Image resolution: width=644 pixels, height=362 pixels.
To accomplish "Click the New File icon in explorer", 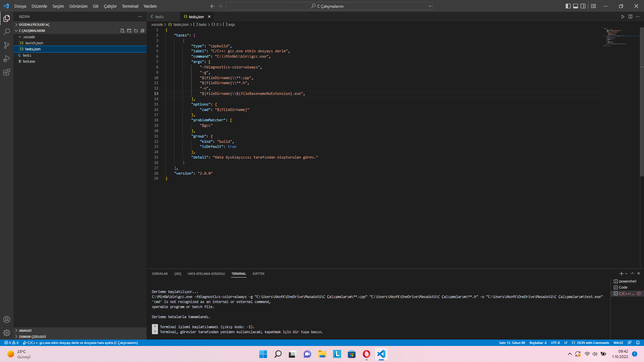I will 122,31.
